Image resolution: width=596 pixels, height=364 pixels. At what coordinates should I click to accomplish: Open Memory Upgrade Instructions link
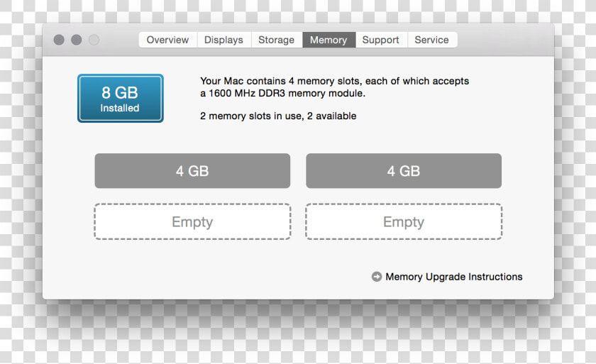pos(454,277)
